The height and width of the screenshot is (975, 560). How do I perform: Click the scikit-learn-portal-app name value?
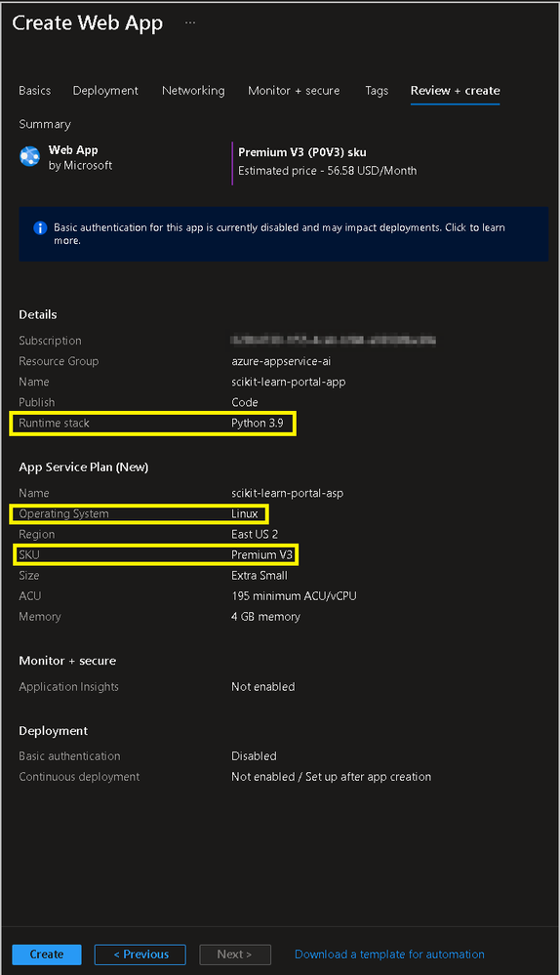tap(289, 382)
